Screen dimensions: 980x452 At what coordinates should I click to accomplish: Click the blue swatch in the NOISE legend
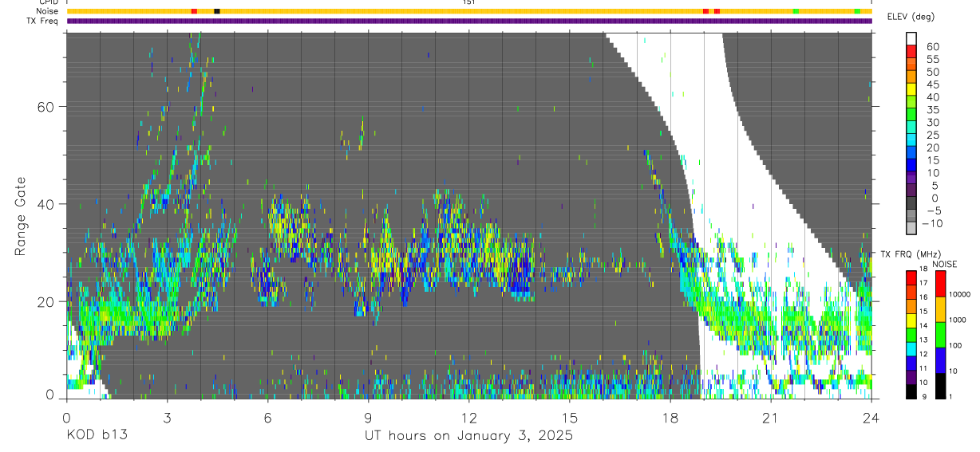click(940, 360)
